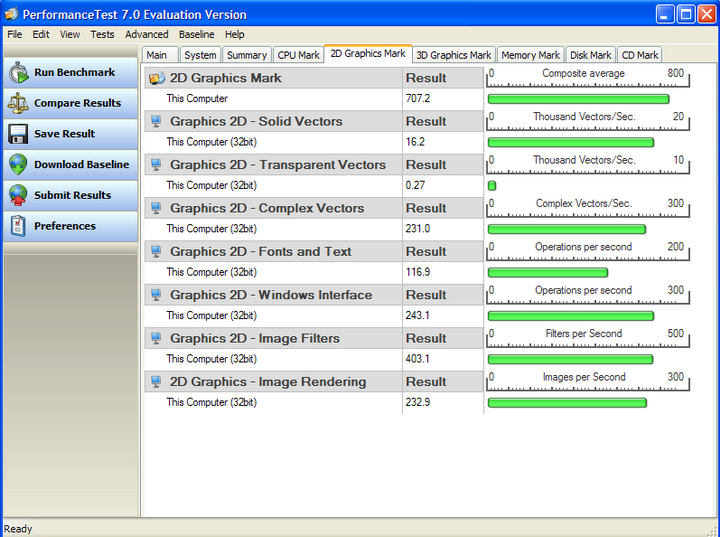This screenshot has height=537, width=720.
Task: Click the Submit Results globe arrow icon
Action: pos(18,195)
